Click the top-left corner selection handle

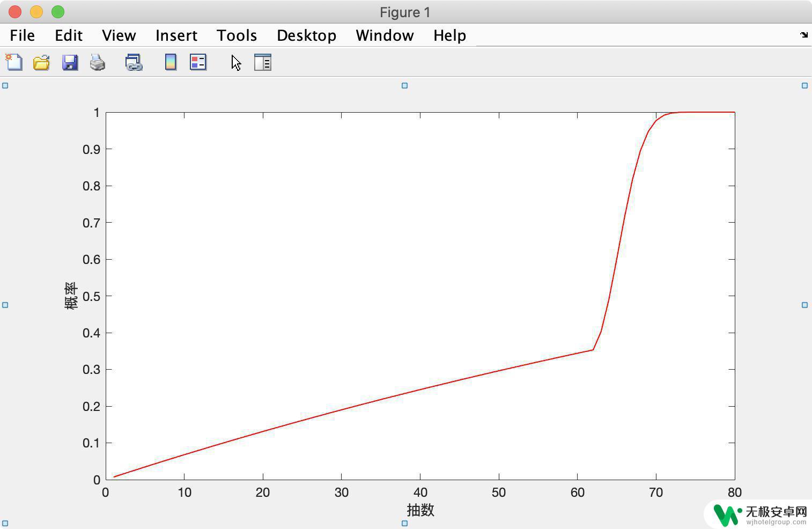(5, 85)
